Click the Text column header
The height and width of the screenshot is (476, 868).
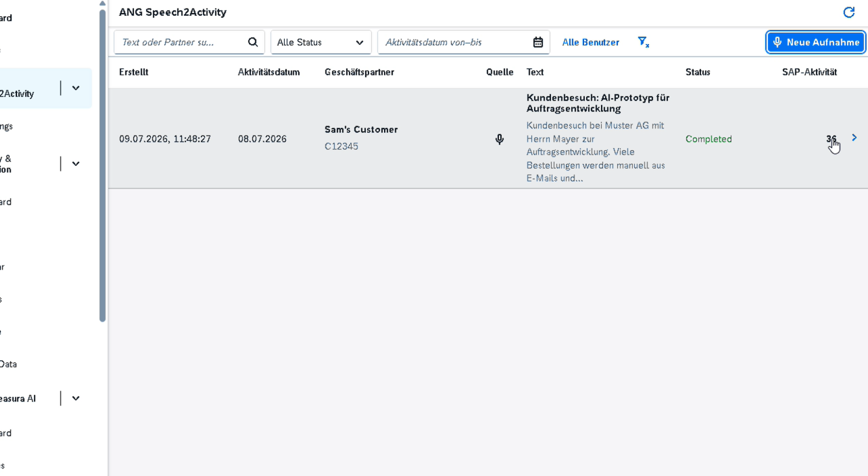[535, 72]
